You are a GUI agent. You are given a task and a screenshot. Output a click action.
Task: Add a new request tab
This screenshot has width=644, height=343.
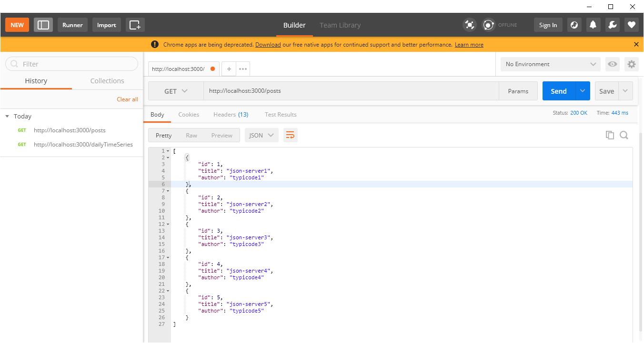click(x=229, y=69)
